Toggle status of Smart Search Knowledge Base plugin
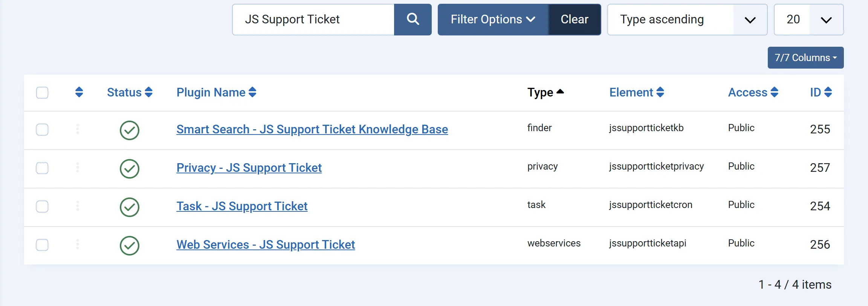 130,130
